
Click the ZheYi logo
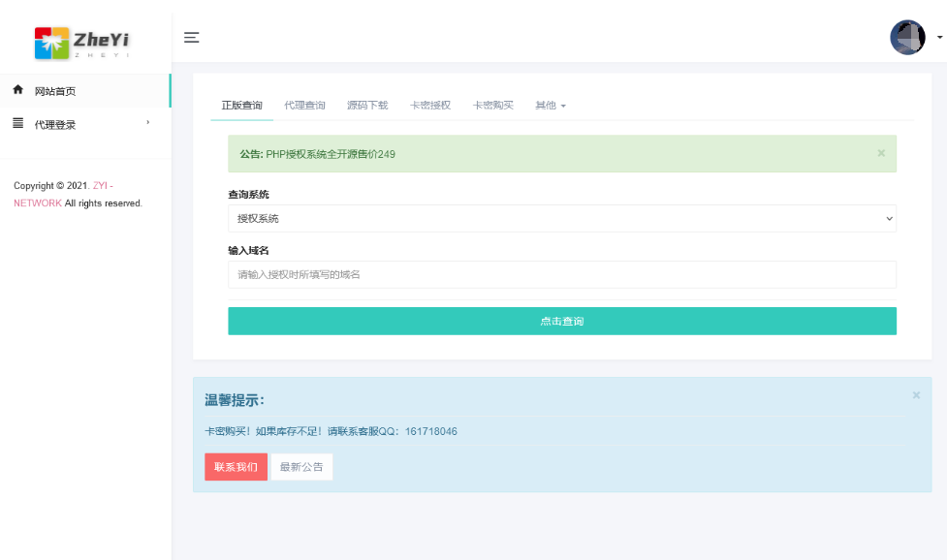tap(82, 41)
